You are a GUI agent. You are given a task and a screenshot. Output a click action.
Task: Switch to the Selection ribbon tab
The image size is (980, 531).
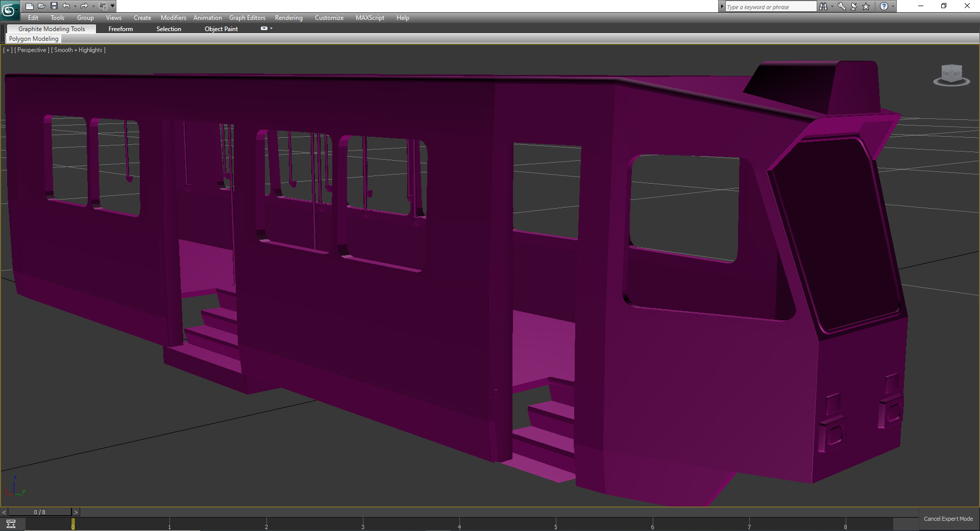169,29
